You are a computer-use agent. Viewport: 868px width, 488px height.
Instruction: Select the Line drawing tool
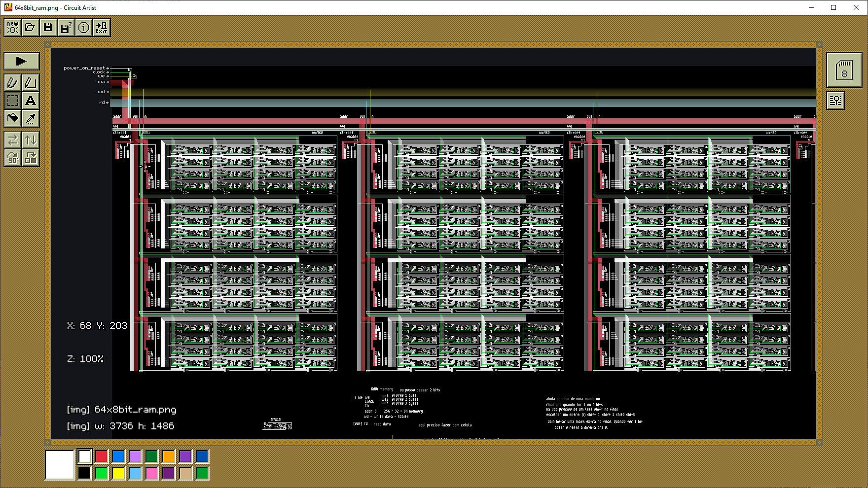click(x=31, y=83)
